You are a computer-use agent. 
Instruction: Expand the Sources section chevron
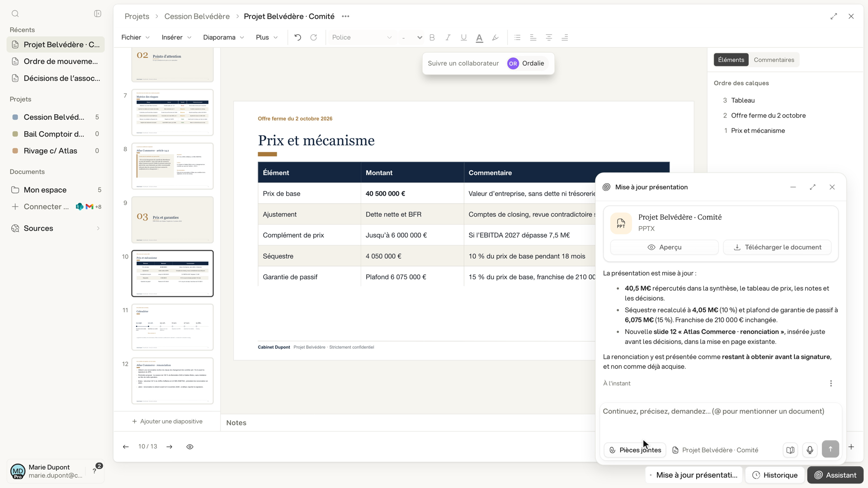click(98, 228)
